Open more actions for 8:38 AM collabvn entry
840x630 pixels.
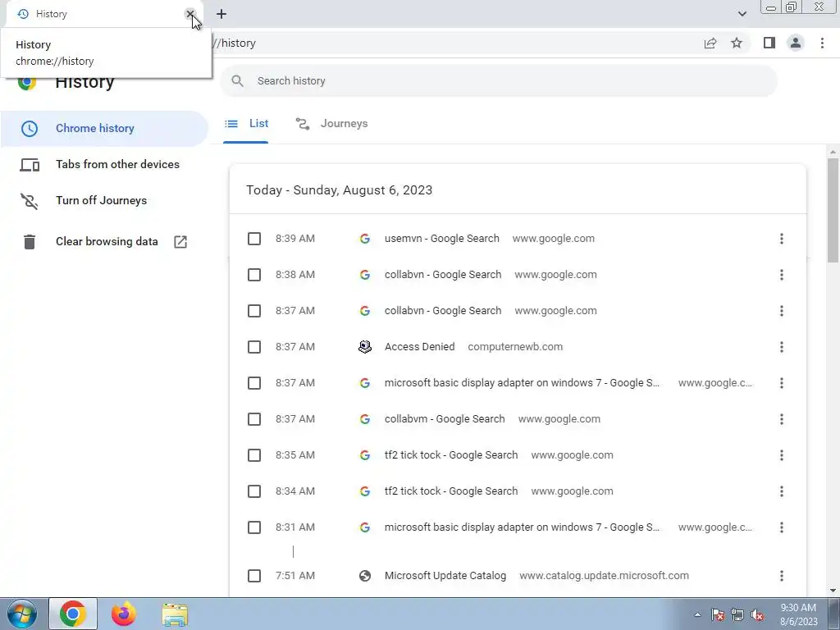click(782, 275)
